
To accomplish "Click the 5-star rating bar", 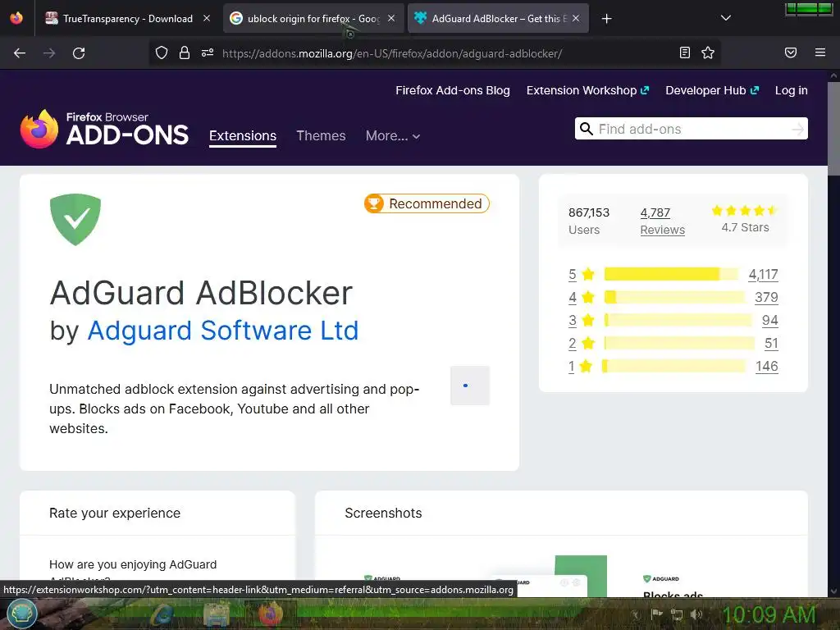I will (671, 274).
